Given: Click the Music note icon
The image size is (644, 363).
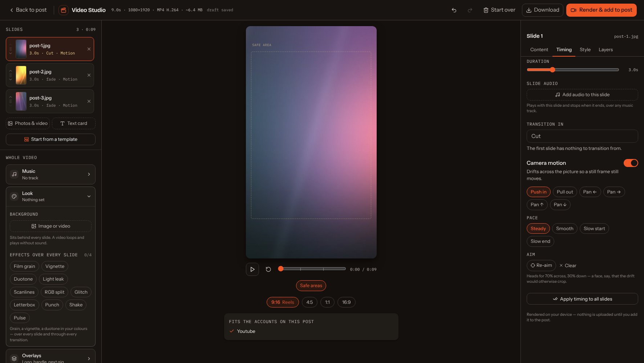Looking at the screenshot, I should point(14,174).
